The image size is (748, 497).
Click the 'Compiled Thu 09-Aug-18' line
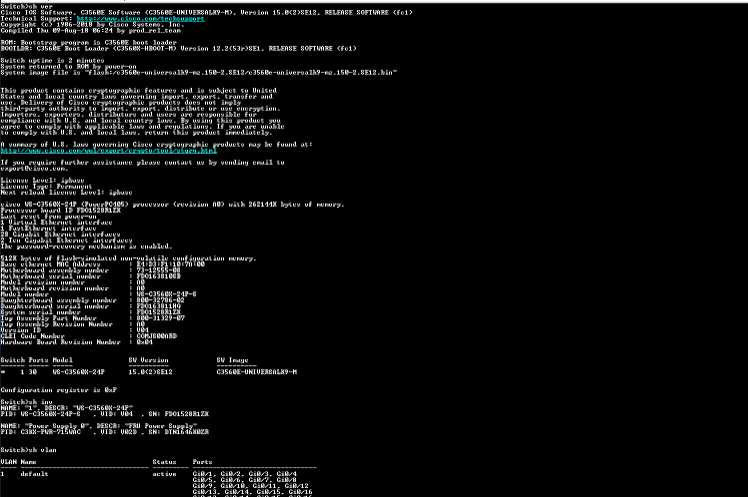point(91,31)
